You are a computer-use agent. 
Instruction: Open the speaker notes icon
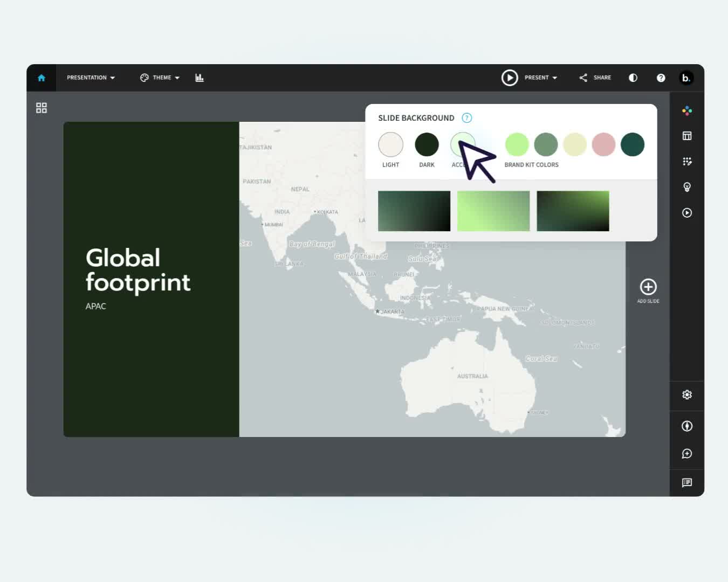[x=687, y=483]
